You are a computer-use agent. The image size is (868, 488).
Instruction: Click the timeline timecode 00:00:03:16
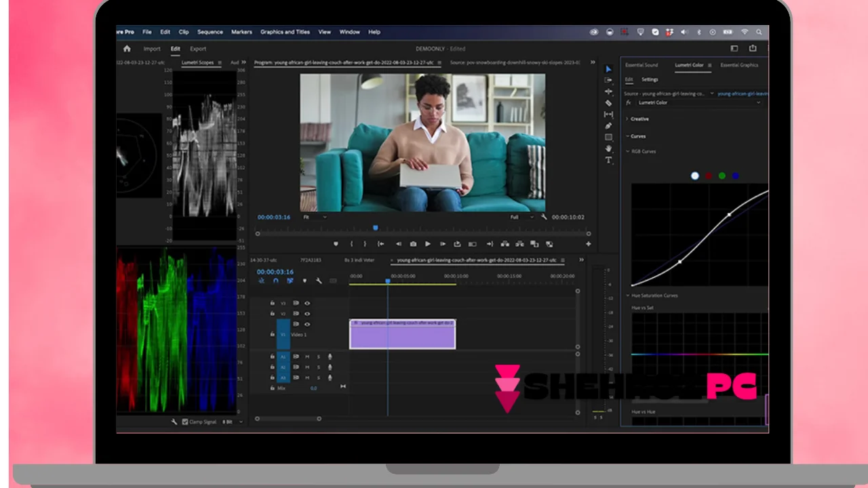(275, 272)
